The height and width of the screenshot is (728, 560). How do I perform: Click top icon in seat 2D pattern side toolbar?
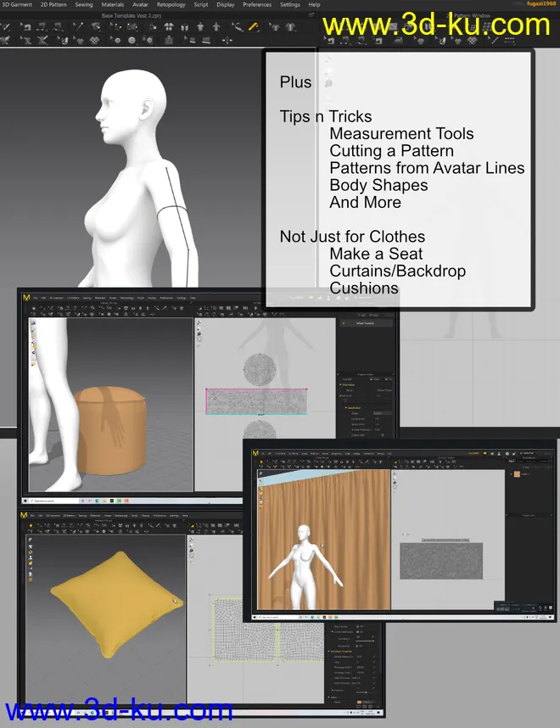pos(199,323)
